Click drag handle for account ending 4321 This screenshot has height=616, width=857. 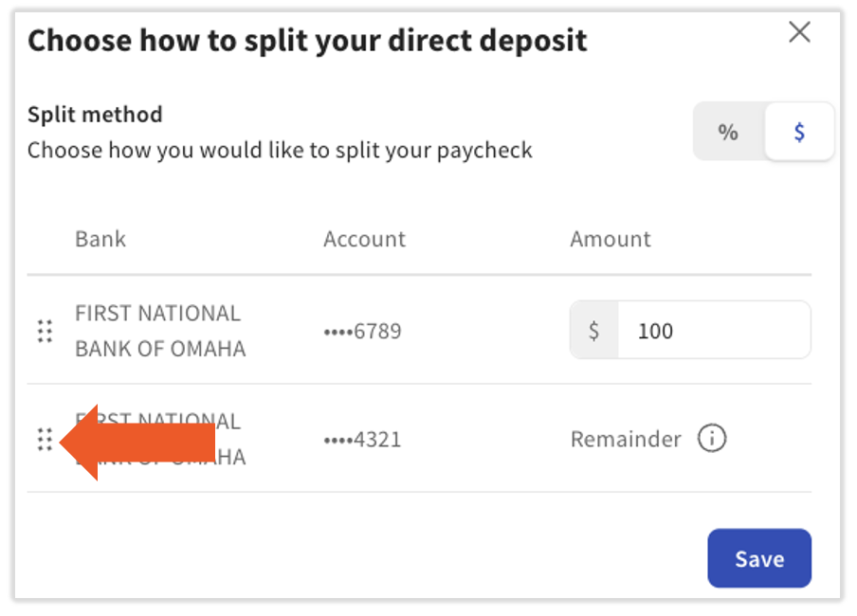(x=45, y=439)
